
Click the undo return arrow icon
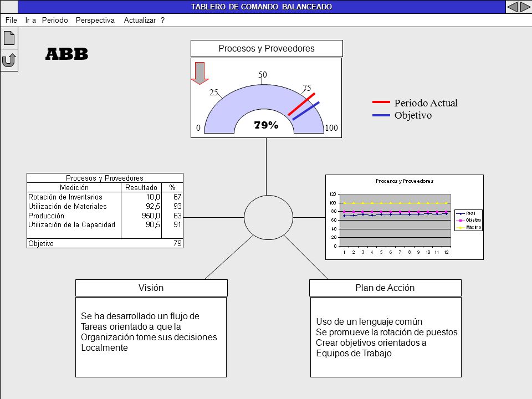(9, 60)
